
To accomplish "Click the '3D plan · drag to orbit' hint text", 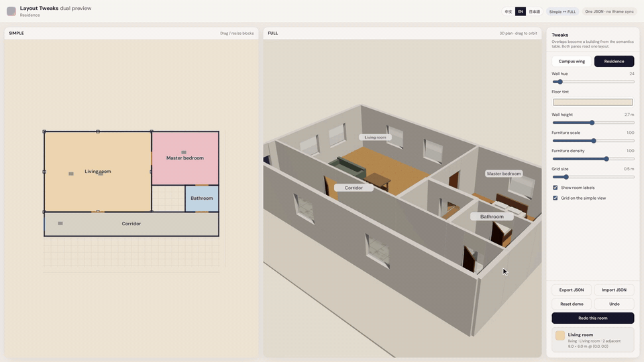I will pyautogui.click(x=518, y=34).
